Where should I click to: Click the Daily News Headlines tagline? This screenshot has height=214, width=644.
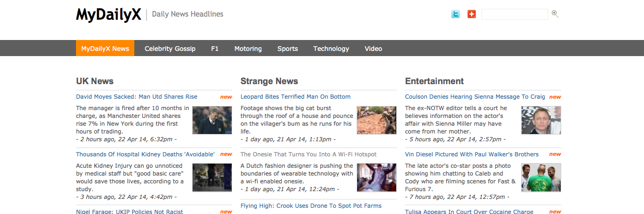[x=187, y=14]
